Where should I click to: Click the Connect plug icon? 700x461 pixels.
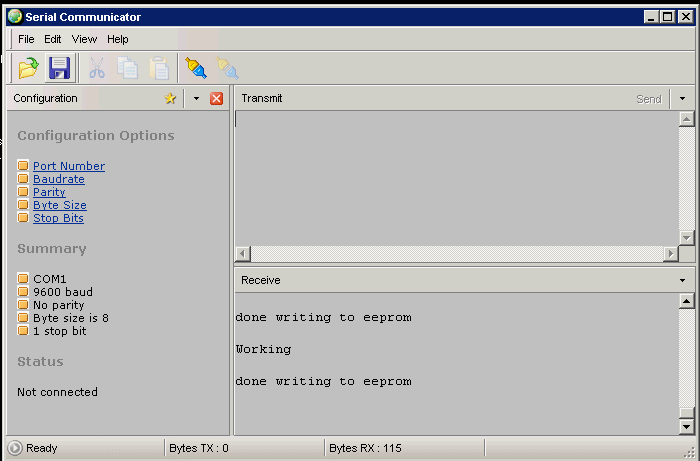[x=196, y=68]
